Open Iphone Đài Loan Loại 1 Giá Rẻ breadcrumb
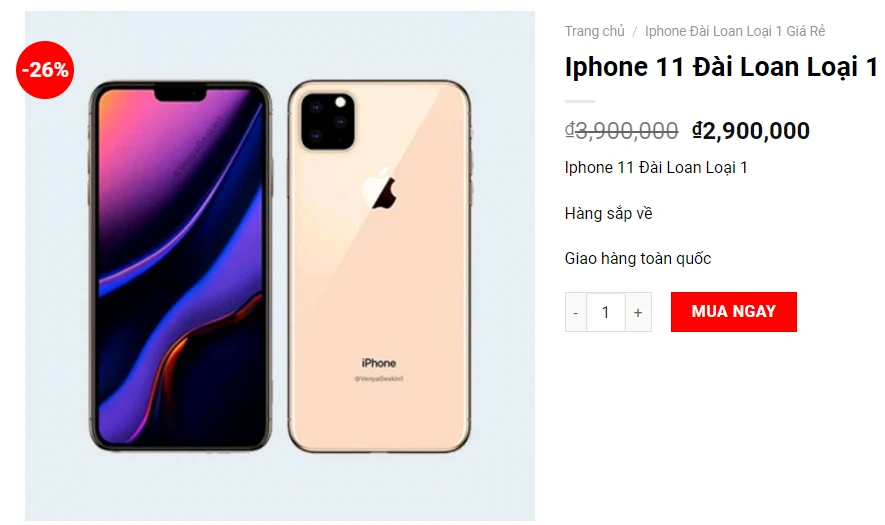Screen dimensions: 885x525 [x=735, y=31]
